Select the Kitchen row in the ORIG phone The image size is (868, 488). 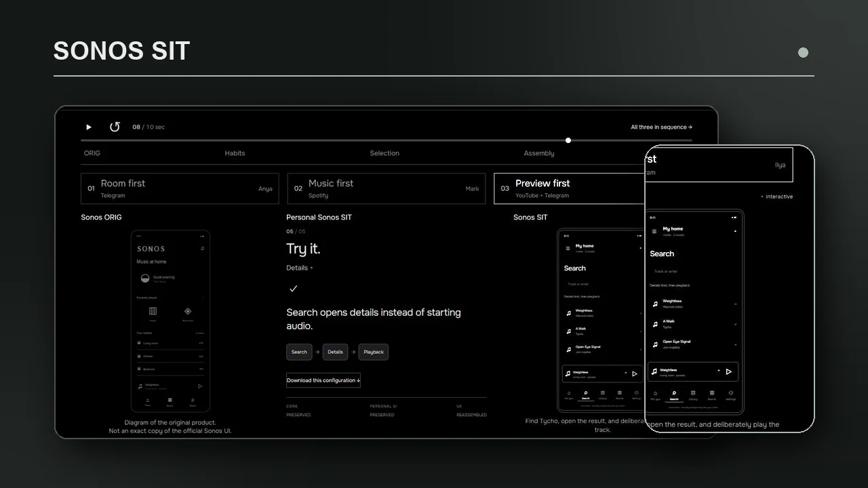[170, 357]
